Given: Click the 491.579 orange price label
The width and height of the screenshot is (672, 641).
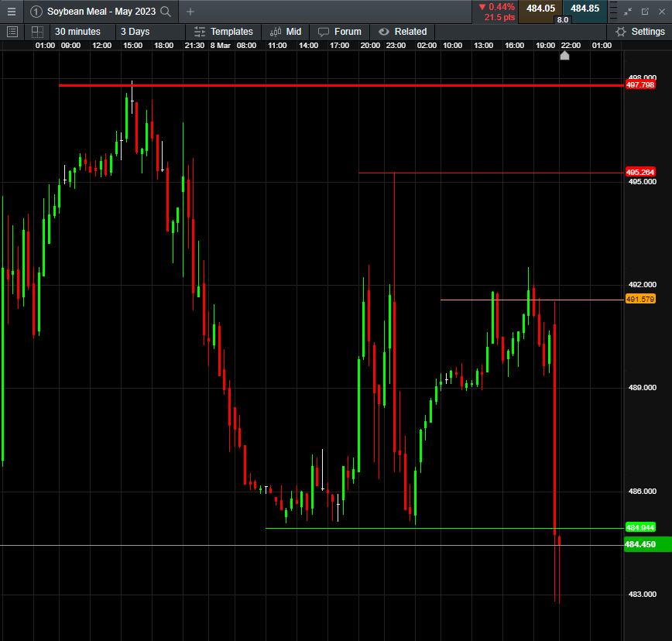Looking at the screenshot, I should click(640, 299).
